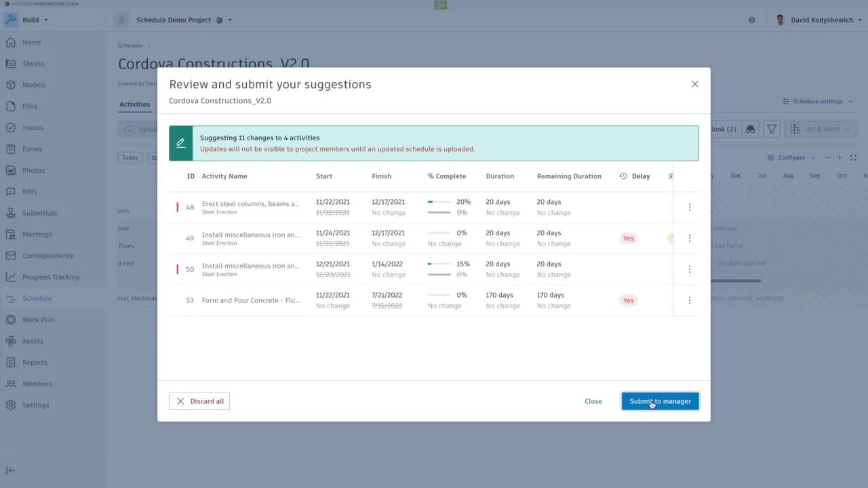Click Submit to manager
The width and height of the screenshot is (868, 488).
660,401
